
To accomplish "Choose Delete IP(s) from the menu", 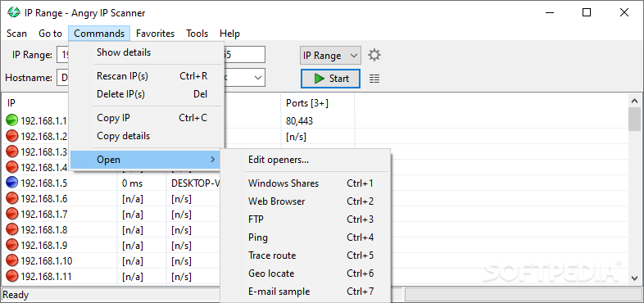I will (x=147, y=94).
